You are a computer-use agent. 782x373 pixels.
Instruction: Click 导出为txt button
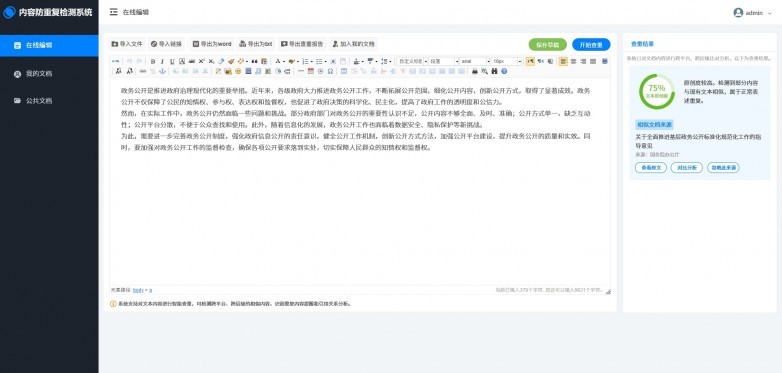pyautogui.click(x=256, y=44)
